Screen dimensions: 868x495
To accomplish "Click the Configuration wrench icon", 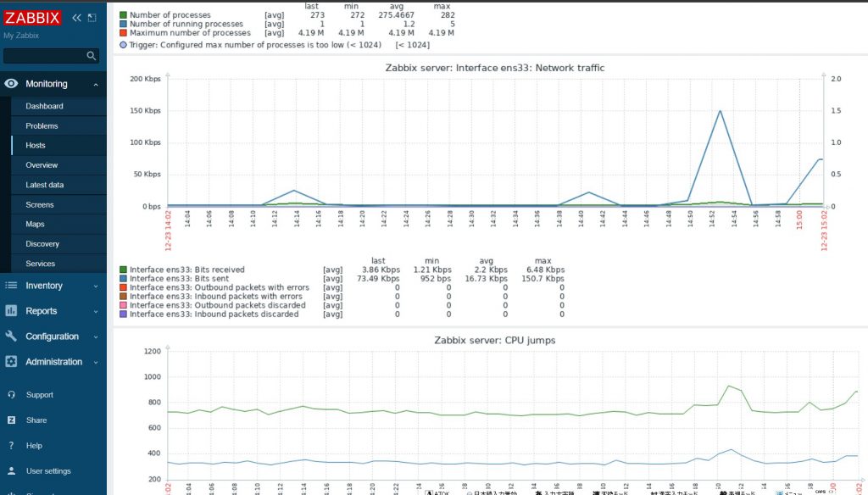I will click(11, 336).
